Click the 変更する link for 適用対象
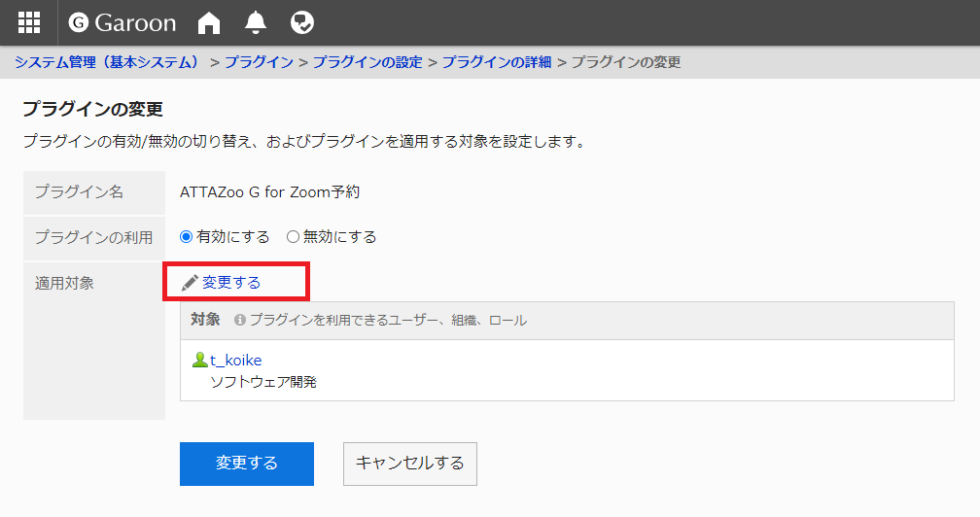This screenshot has width=980, height=517. 231,283
